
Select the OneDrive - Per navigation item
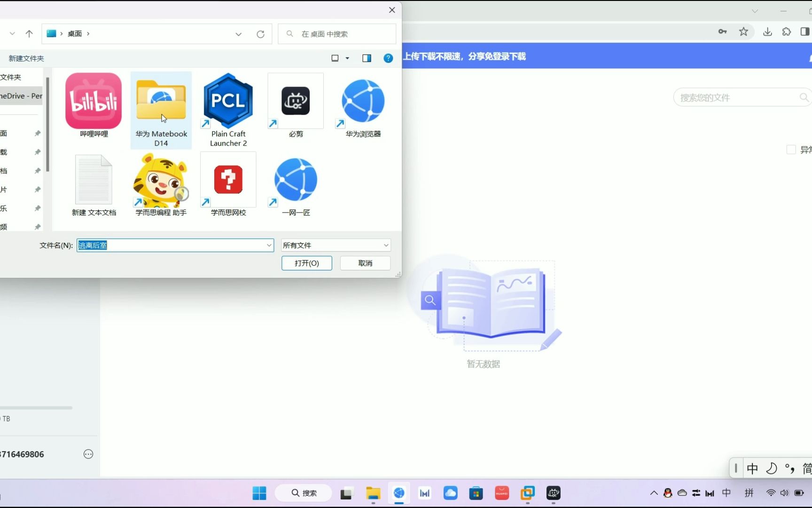pos(22,95)
